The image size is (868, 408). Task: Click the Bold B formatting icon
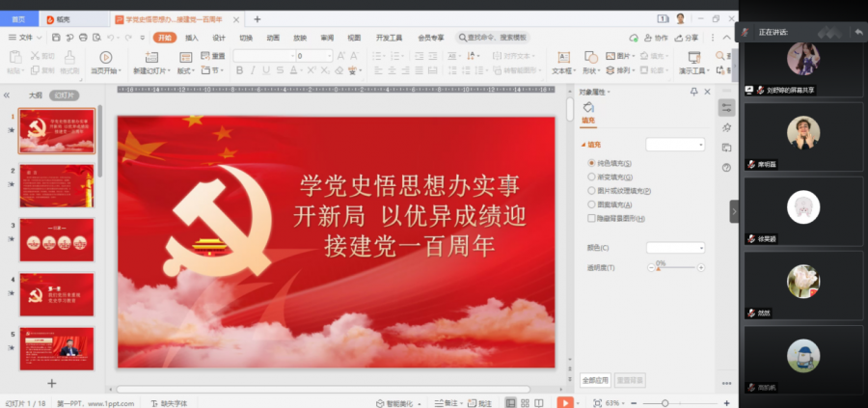240,70
